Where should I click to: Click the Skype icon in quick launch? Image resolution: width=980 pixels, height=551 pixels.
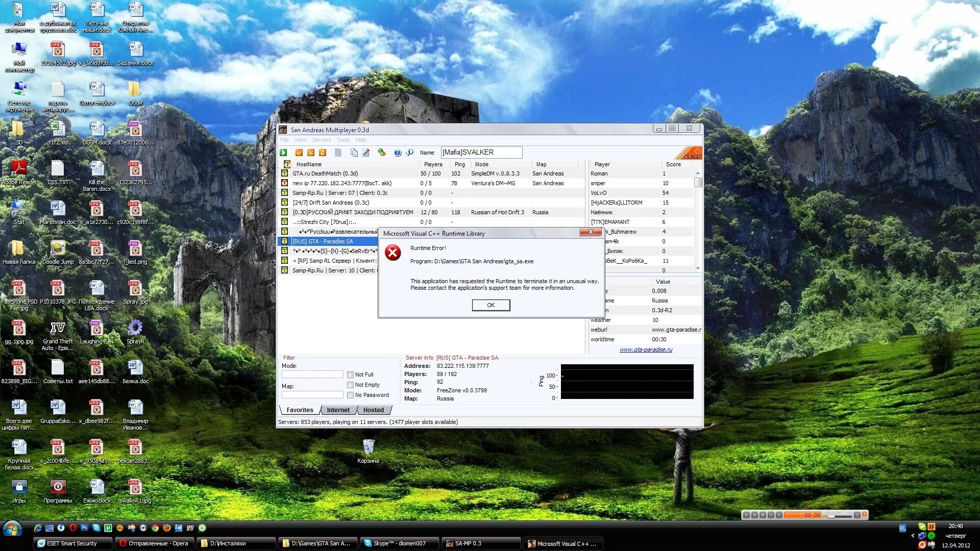pyautogui.click(x=96, y=528)
